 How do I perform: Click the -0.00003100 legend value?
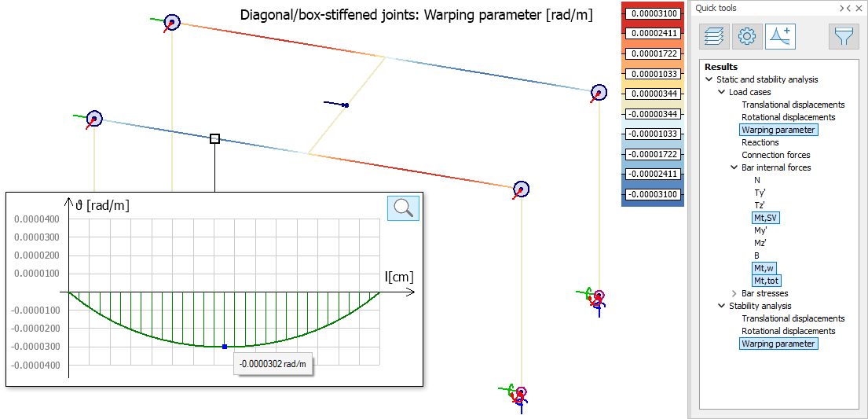pyautogui.click(x=653, y=194)
